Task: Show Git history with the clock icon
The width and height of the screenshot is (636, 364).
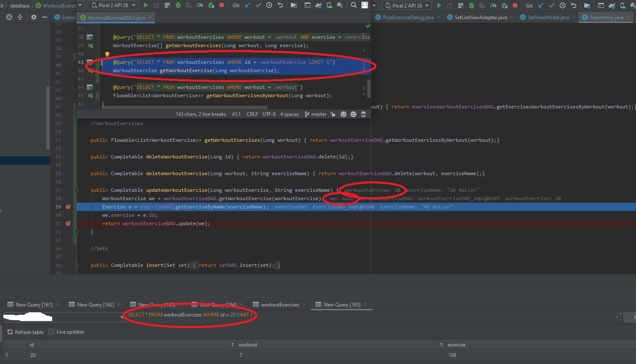Action: (269, 6)
